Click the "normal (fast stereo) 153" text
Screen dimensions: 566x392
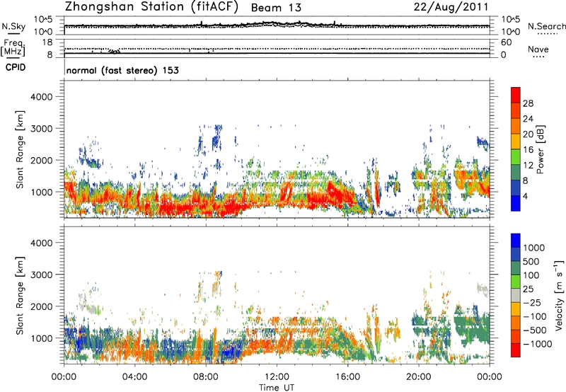point(122,70)
